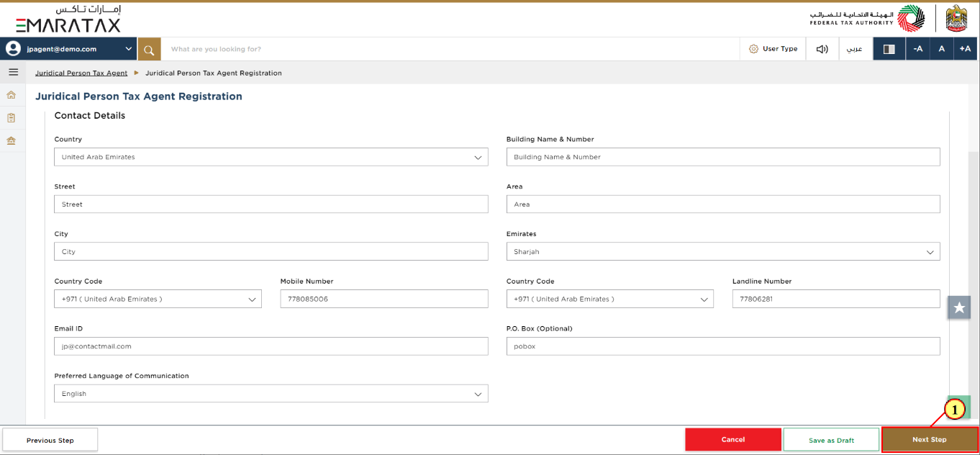Click Save as Draft button
The width and height of the screenshot is (980, 455).
(831, 440)
